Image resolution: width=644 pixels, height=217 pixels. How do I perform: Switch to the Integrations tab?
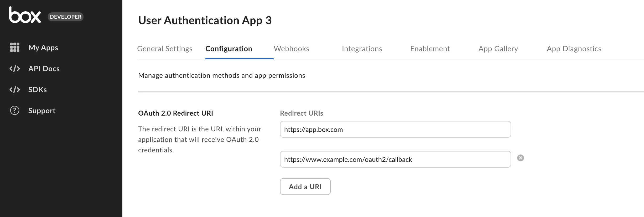pos(362,49)
